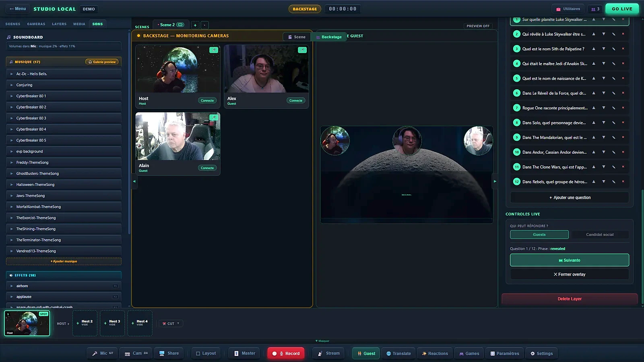
Task: Open the Utilitaires menu
Action: point(568,9)
